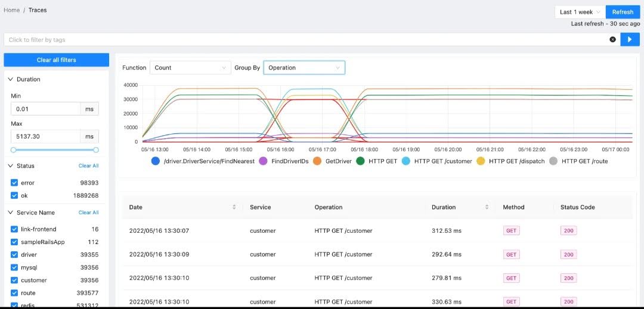Screen dimensions: 644x309
Task: Open the Group By Operation dropdown
Action: (304, 68)
